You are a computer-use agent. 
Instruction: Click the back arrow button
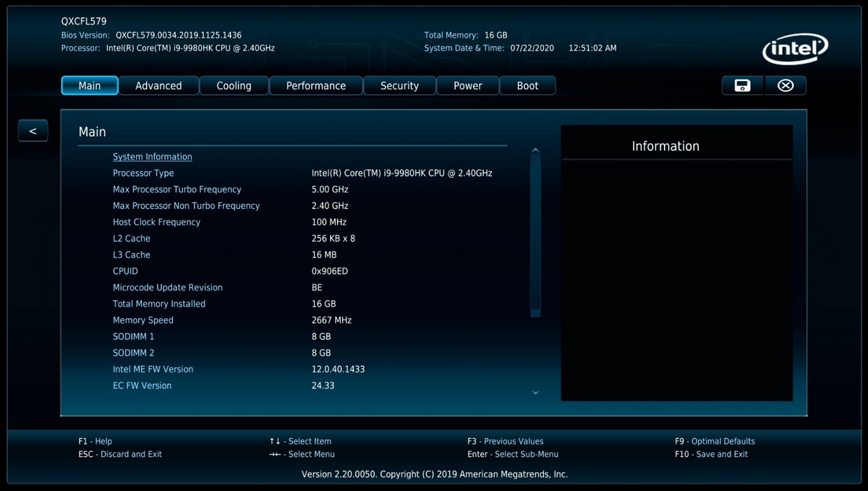click(x=33, y=130)
